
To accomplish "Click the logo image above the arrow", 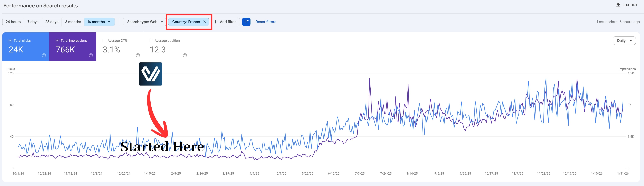I will coord(151,74).
